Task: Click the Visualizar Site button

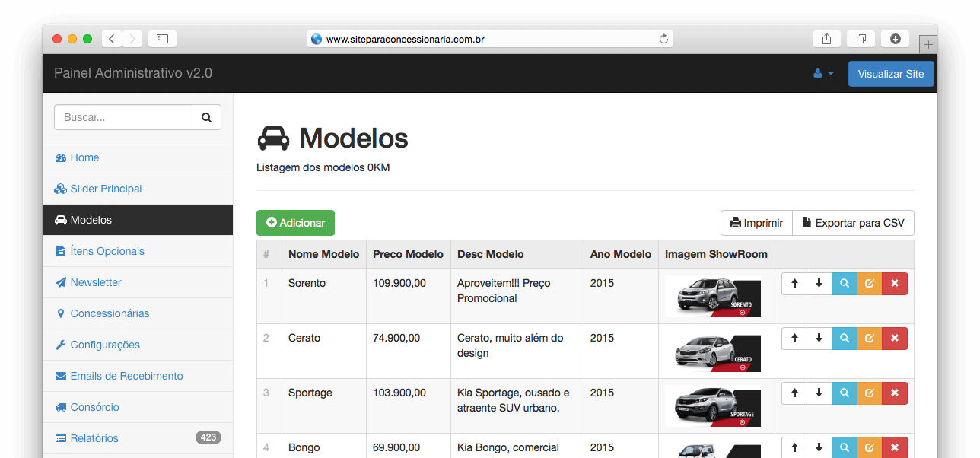Action: (891, 74)
